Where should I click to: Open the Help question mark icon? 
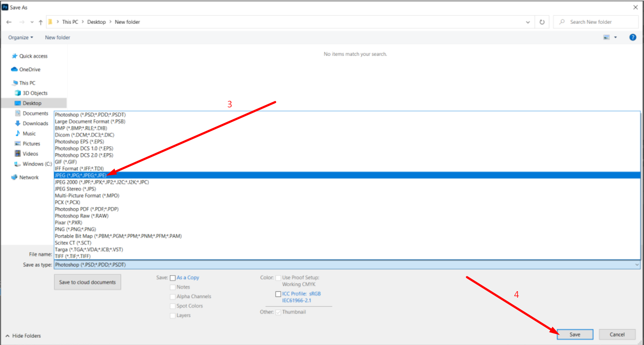(632, 37)
